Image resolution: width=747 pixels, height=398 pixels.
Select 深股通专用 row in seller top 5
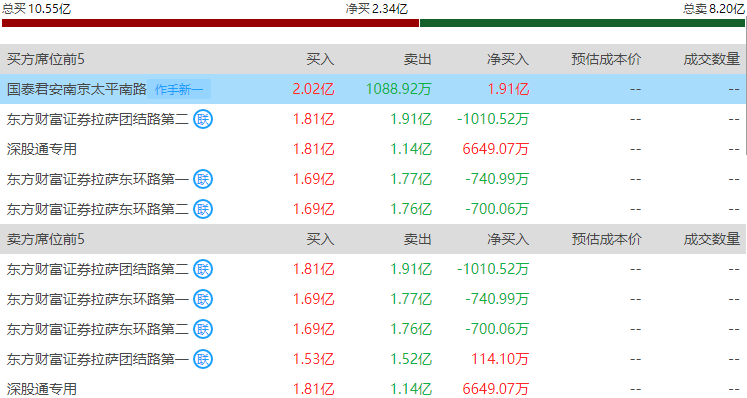(x=373, y=389)
